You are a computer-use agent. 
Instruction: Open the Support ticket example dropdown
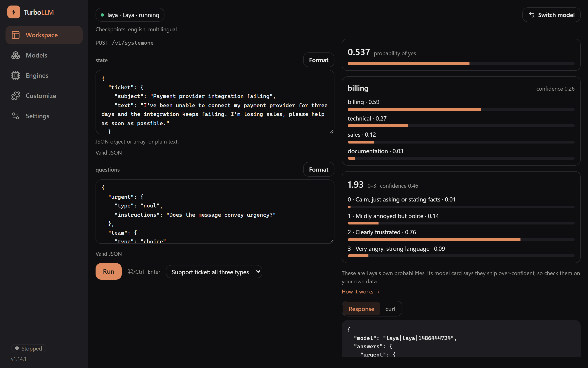pyautogui.click(x=214, y=272)
